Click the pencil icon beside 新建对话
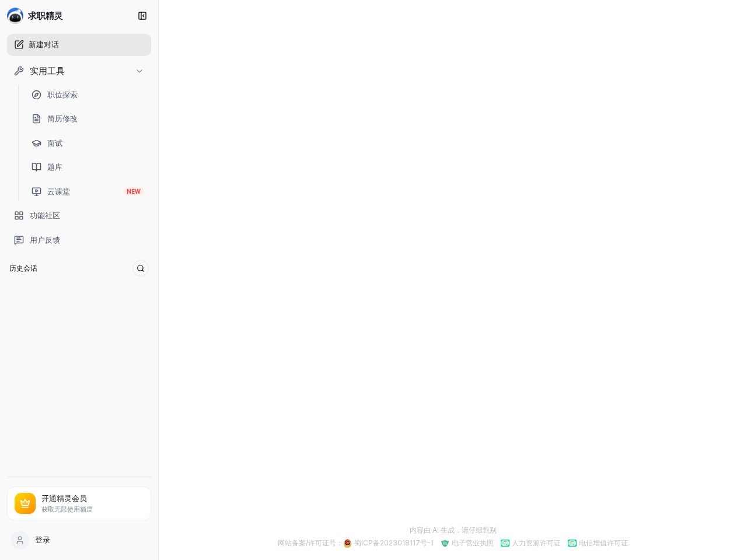The height and width of the screenshot is (560, 747). pyautogui.click(x=19, y=44)
